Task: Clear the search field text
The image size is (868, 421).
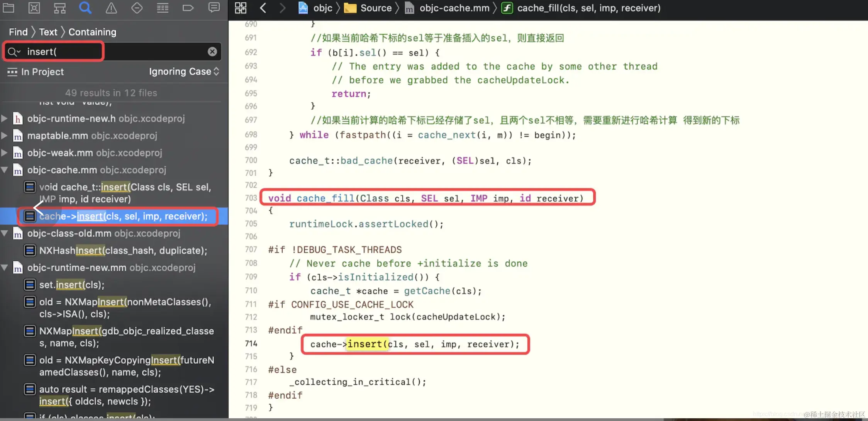Action: (212, 51)
